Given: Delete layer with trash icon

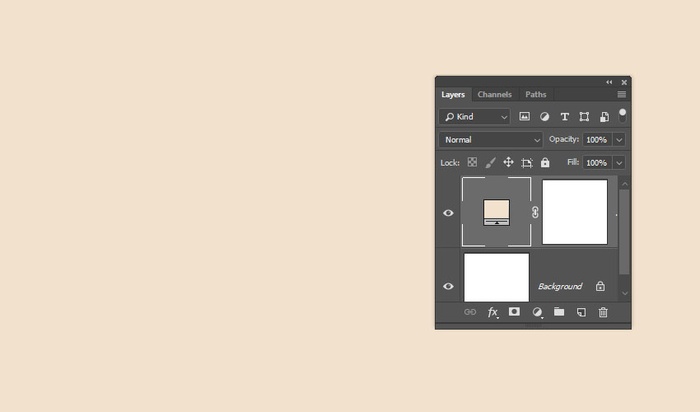Looking at the screenshot, I should click(x=603, y=312).
